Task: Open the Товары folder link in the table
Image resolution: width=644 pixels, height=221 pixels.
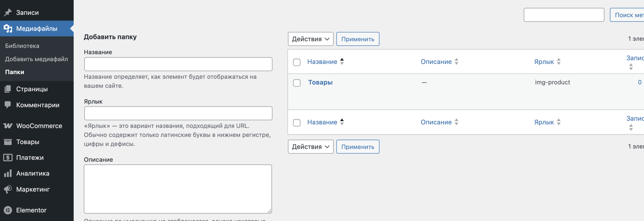Action: pyautogui.click(x=320, y=82)
